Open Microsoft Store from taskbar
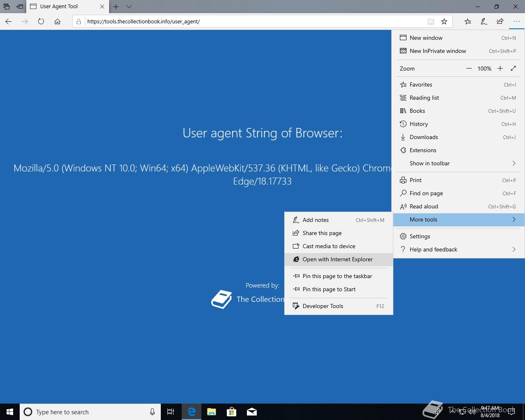Screen dimensions: 525x420 point(232,412)
